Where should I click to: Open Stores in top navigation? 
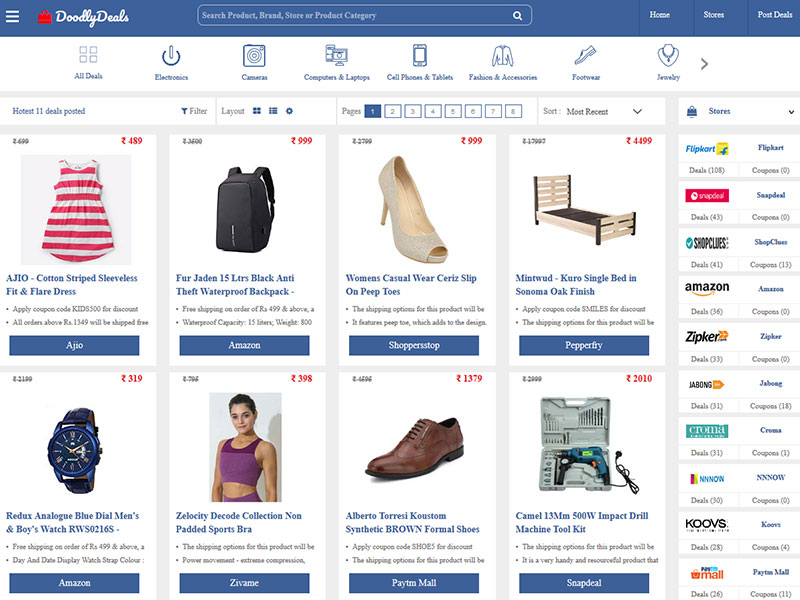[x=714, y=15]
